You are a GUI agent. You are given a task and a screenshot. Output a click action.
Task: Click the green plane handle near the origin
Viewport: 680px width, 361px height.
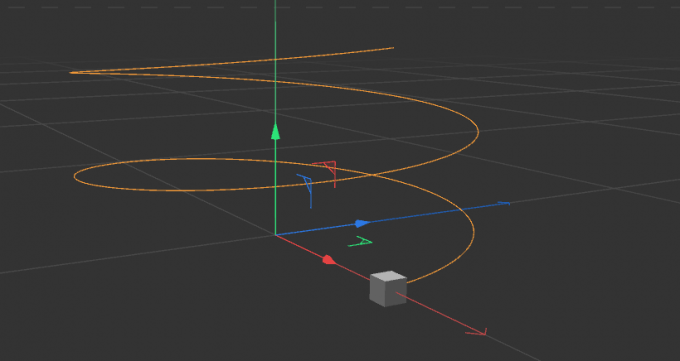360,242
